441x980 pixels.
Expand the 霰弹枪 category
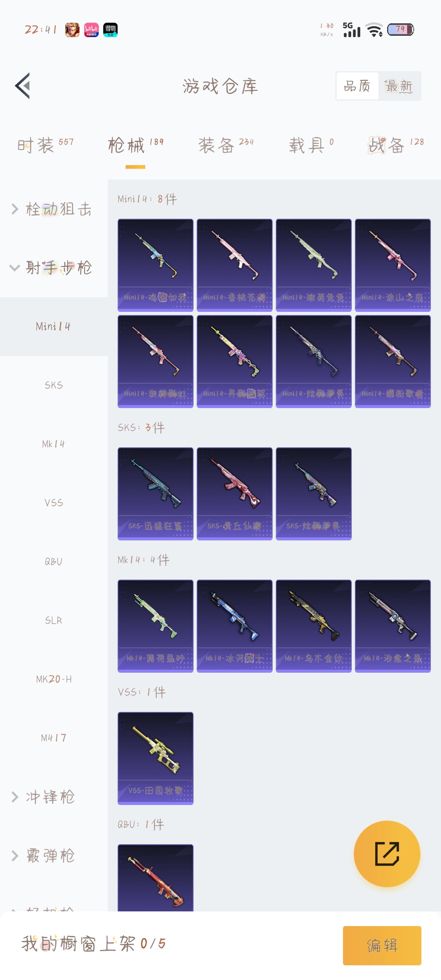(x=54, y=855)
